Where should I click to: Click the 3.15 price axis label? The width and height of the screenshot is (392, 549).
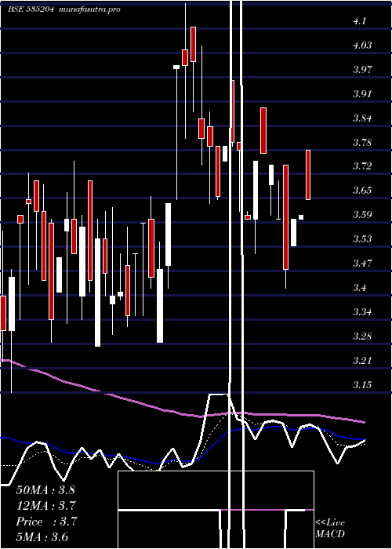point(362,385)
